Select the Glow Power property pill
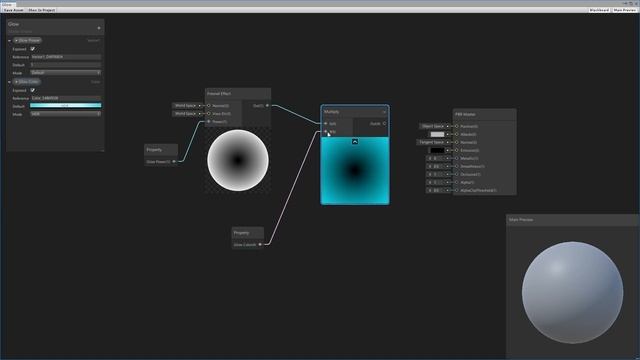Viewport: 640px width, 360px height. 28,40
